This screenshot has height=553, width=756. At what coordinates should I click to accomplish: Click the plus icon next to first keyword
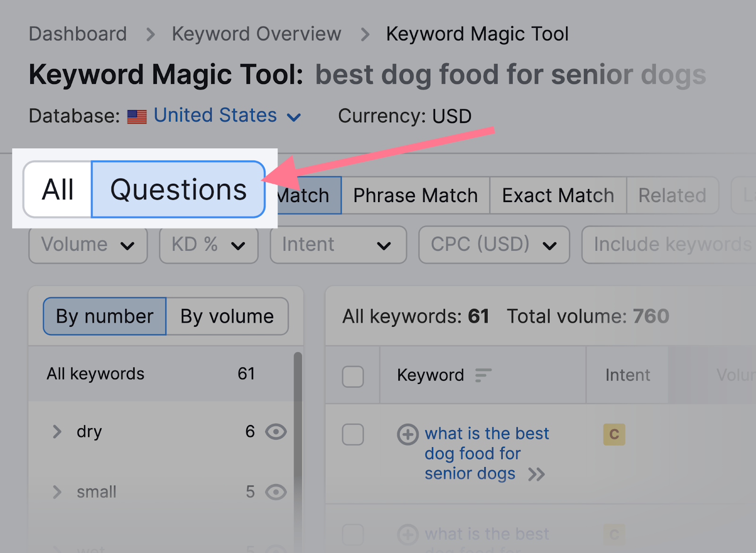[408, 434]
